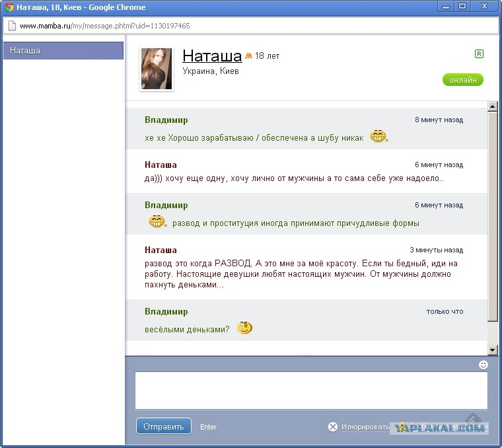502x448 pixels.
Task: Click the Ignore (Игнорировать) cross icon
Action: pos(333,427)
